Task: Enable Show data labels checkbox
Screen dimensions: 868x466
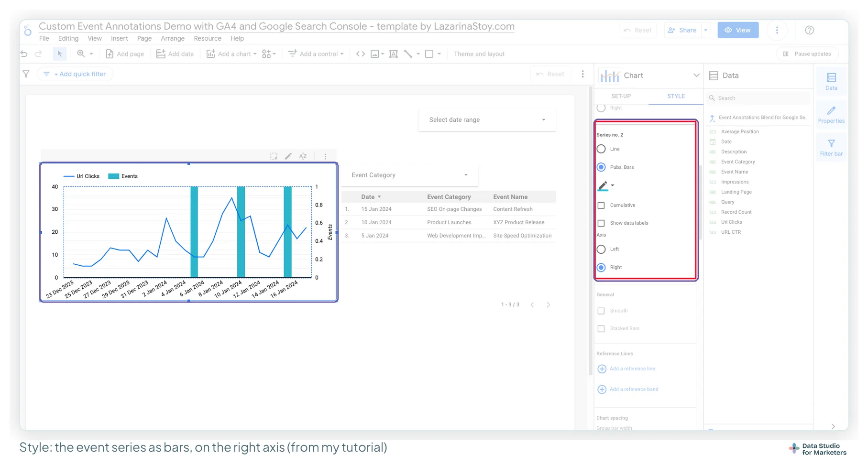Action: [601, 223]
